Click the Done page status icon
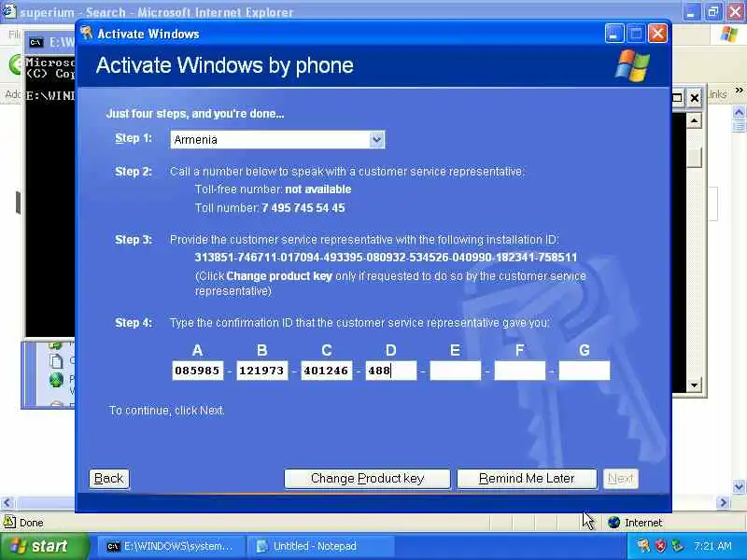Viewport: 747px width, 560px height. pyautogui.click(x=9, y=523)
